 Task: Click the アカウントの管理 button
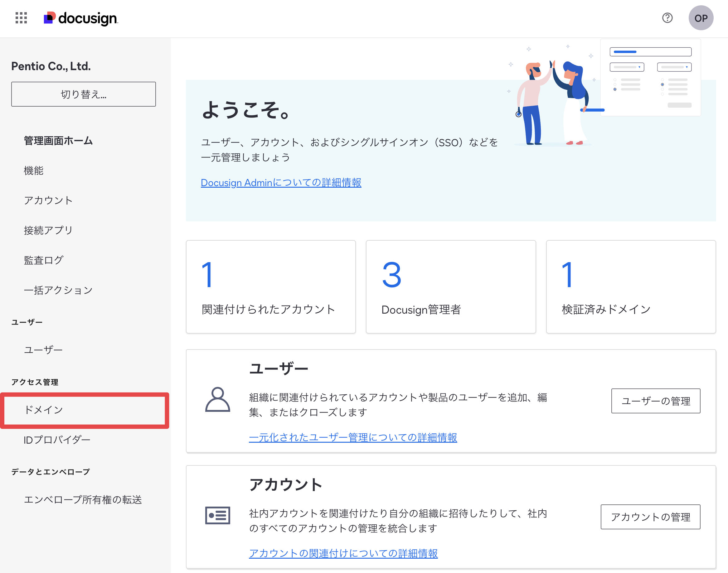(650, 517)
